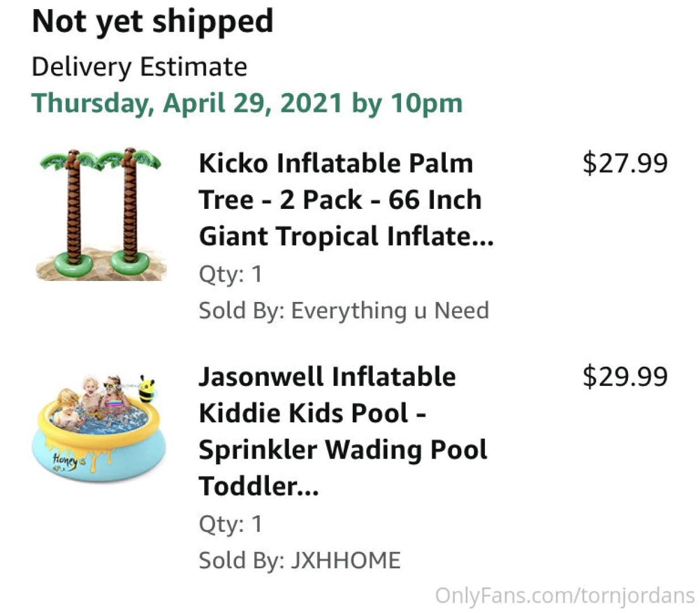Open seller 'Sold By: Everything u Need'
This screenshot has width=700, height=613.
pos(343,311)
